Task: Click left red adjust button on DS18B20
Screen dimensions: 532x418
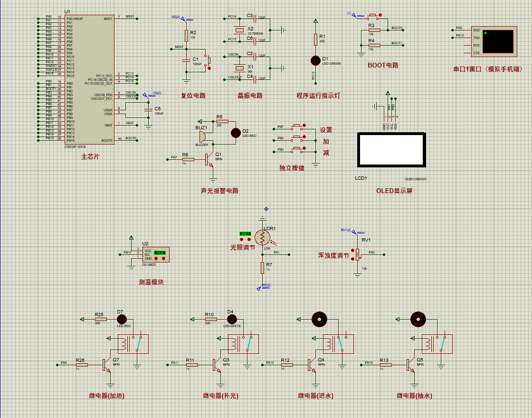Action: pos(156,258)
